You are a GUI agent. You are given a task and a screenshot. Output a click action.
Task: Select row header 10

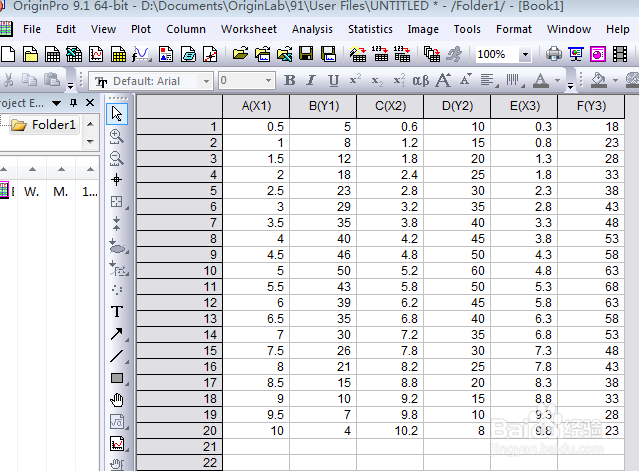180,271
